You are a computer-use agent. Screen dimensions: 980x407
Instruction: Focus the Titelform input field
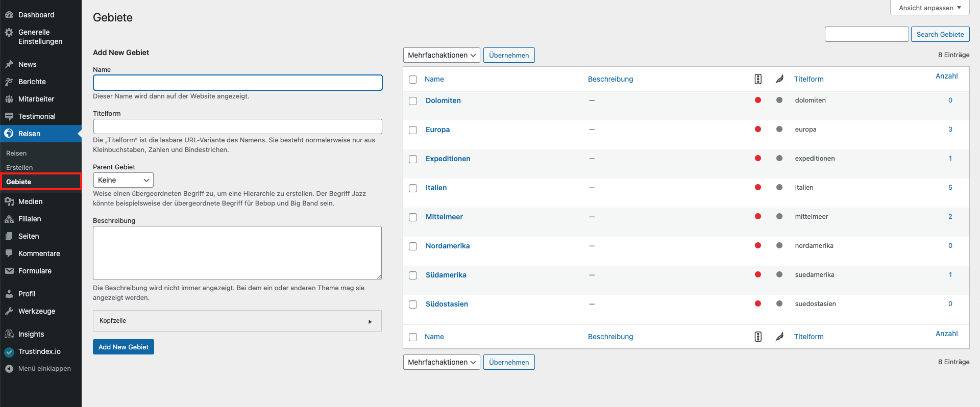[x=237, y=126]
